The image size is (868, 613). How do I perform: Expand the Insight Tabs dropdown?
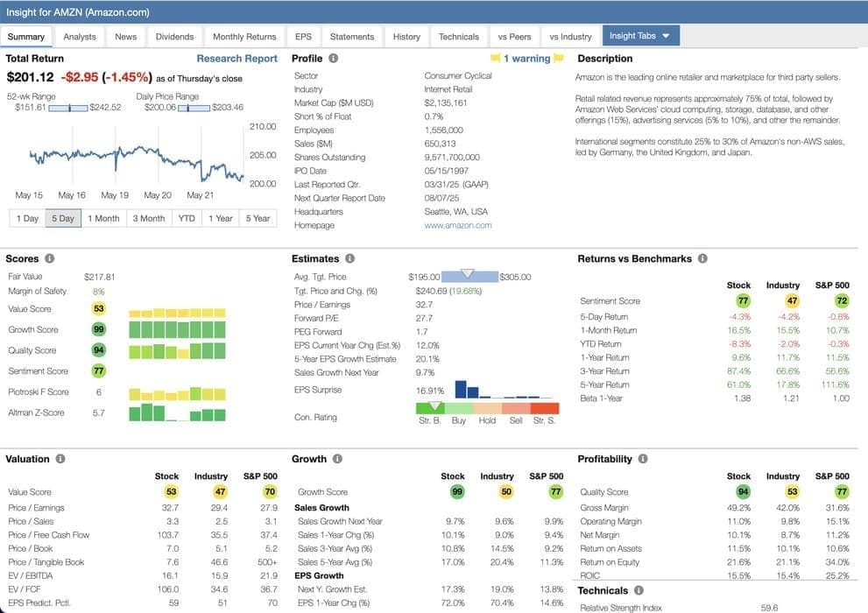click(640, 36)
